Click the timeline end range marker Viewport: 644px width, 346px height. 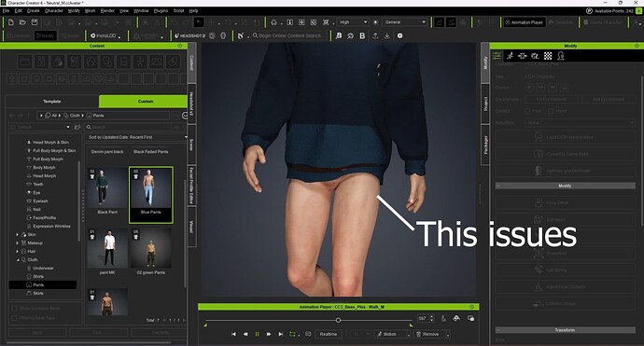pos(411,325)
